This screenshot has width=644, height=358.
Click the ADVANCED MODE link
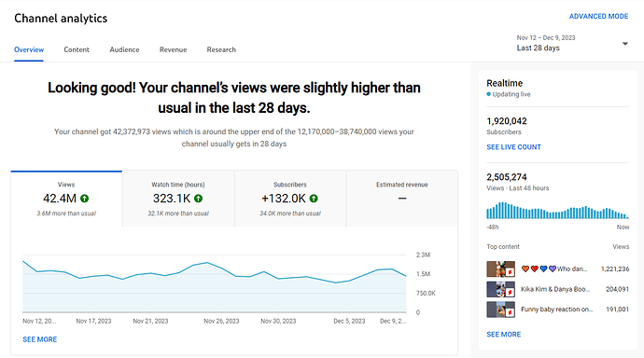[598, 17]
